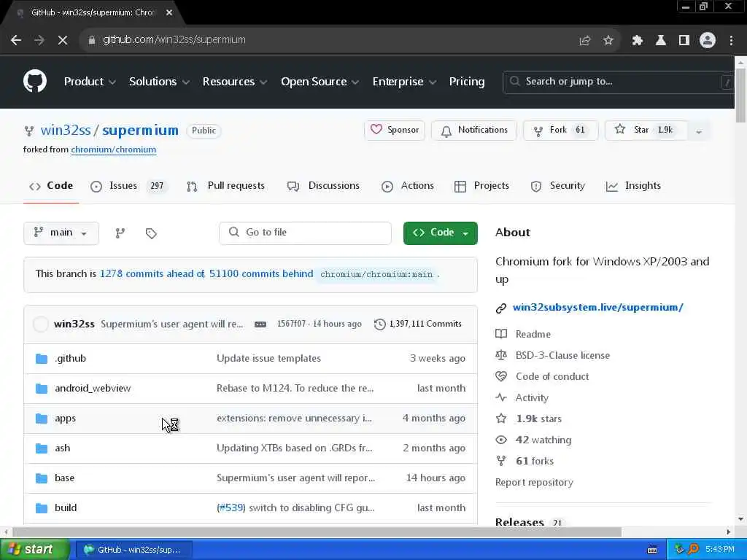Open the browser extensions puzzle icon
Image resolution: width=747 pixels, height=560 pixels.
click(638, 41)
